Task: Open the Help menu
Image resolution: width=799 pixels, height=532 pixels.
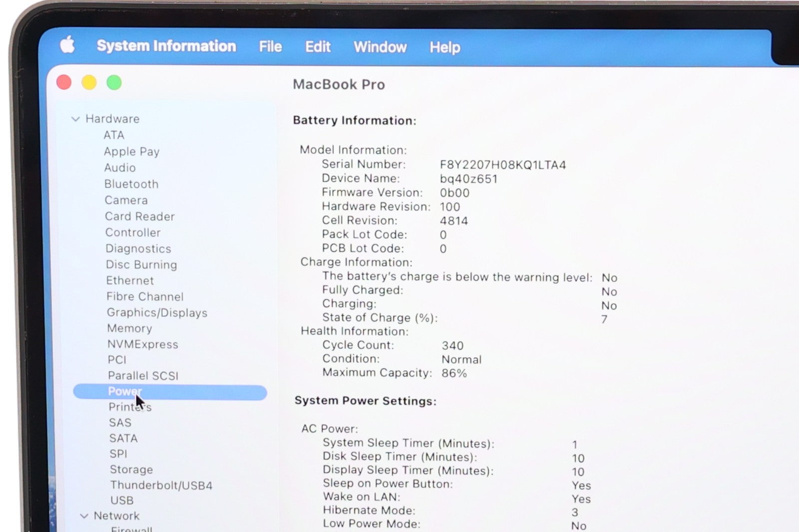Action: click(444, 47)
